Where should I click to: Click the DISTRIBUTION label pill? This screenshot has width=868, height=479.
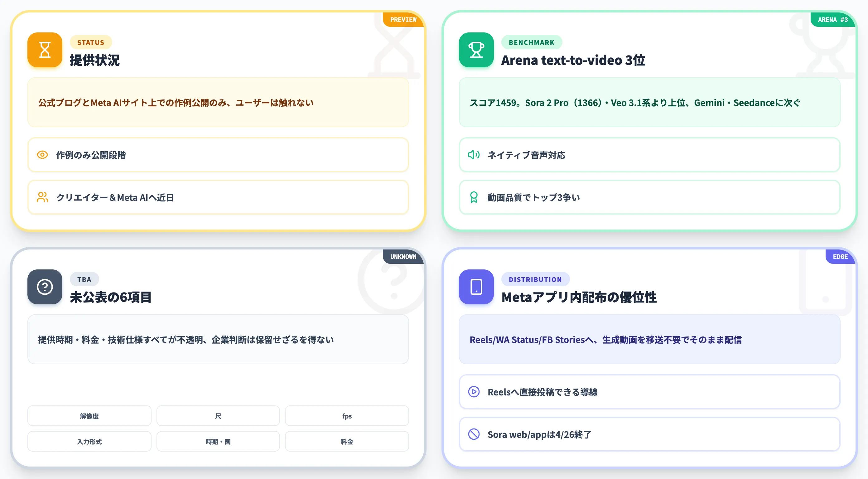tap(535, 279)
